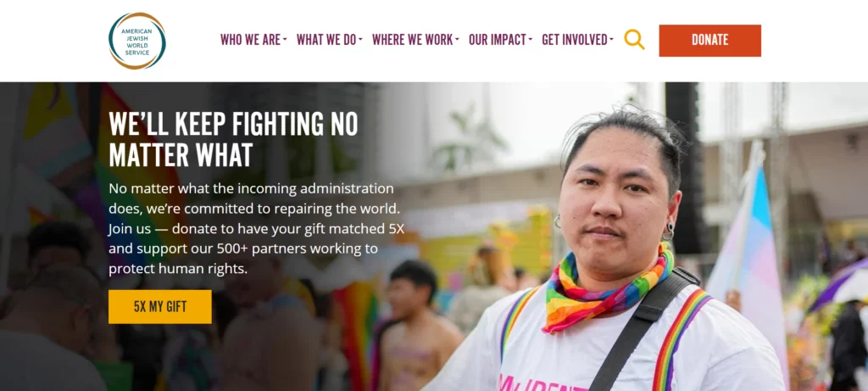Open the Who We Are menu
Viewport: 868px width, 391px height.
click(250, 40)
